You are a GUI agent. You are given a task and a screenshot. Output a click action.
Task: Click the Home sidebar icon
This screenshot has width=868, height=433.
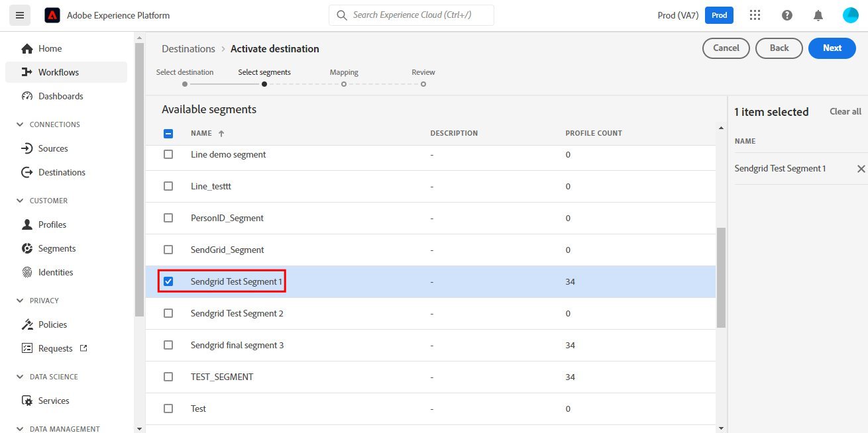pyautogui.click(x=27, y=48)
